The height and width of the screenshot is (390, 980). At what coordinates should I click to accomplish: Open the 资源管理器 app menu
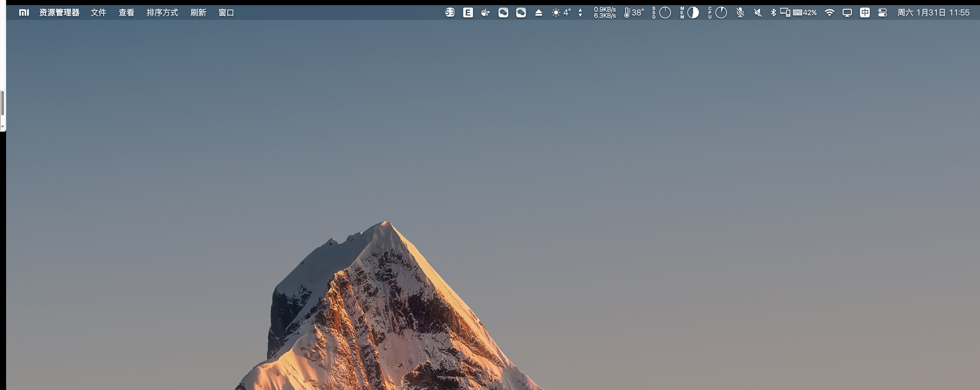click(59, 12)
